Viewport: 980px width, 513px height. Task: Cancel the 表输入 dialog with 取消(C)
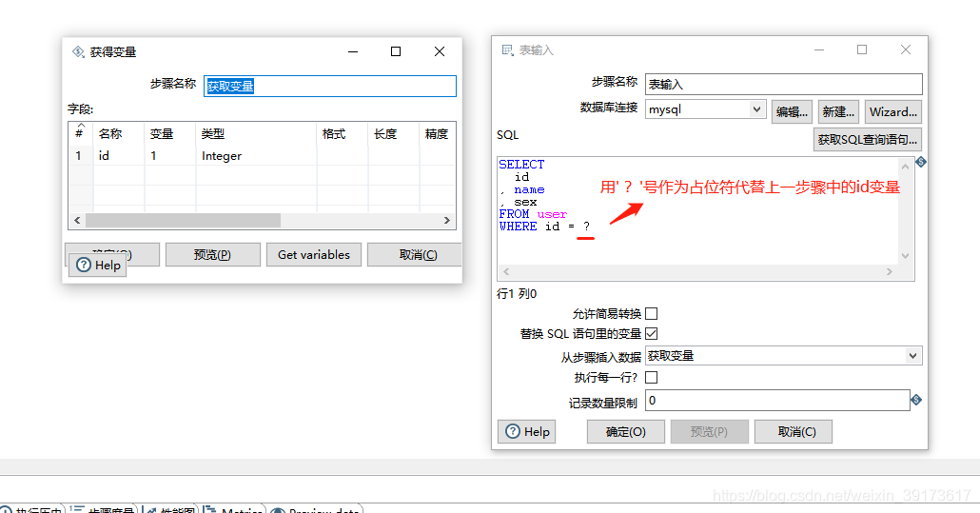click(794, 432)
